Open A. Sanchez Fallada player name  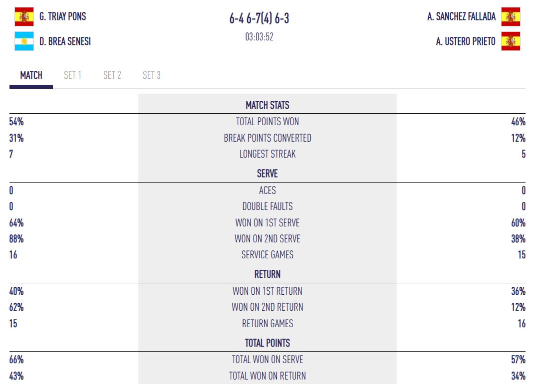point(461,16)
